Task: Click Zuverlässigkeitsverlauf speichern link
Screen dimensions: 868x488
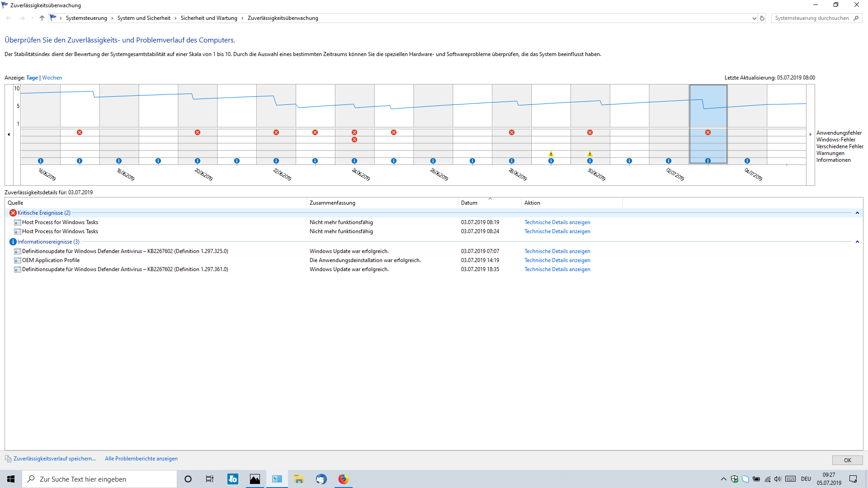Action: click(x=55, y=459)
